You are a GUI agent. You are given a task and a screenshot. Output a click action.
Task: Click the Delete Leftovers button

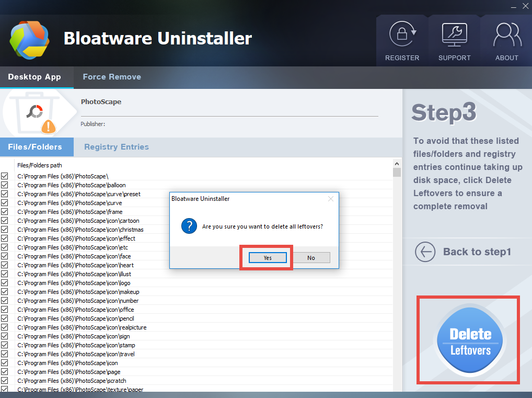470,340
